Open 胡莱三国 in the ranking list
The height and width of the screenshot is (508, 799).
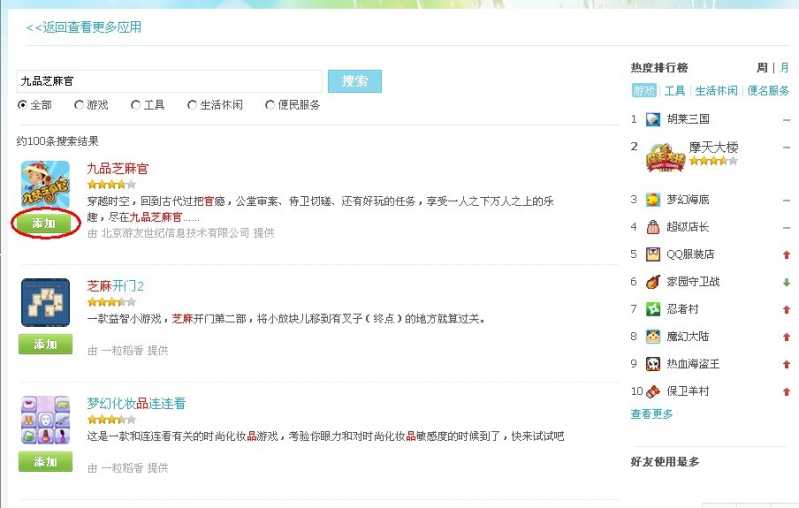click(688, 119)
